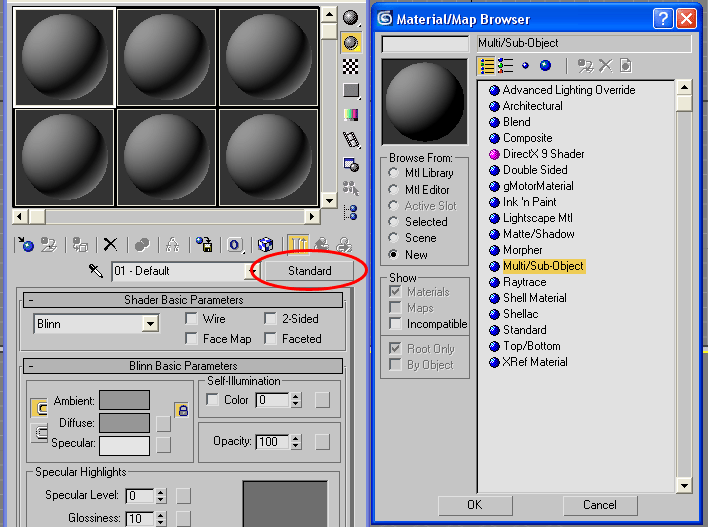This screenshot has height=527, width=708.
Task: Enable the 2-Sided checkbox
Action: pos(271,319)
